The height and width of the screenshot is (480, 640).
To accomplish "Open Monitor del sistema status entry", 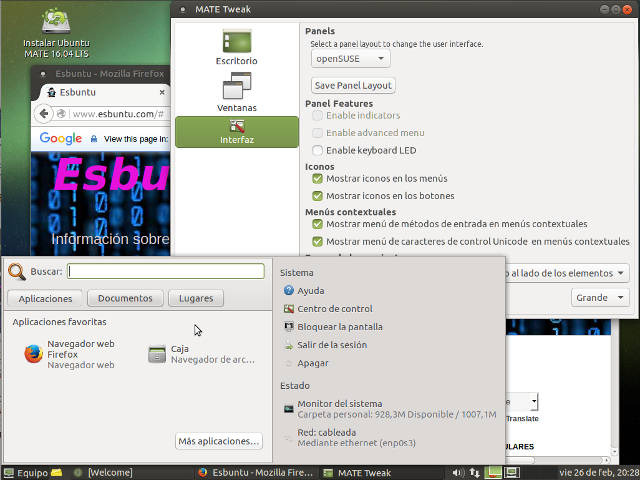I will (x=390, y=409).
